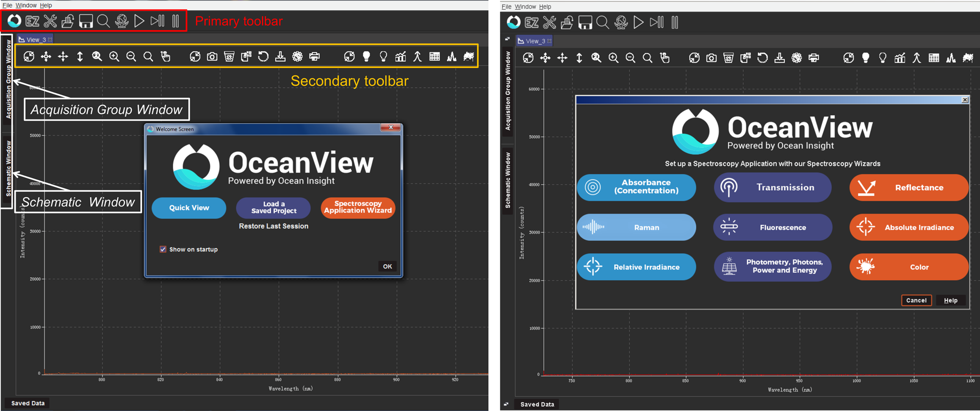Click the vertical arrow scale height icon, left window
980x411 pixels.
click(x=80, y=57)
